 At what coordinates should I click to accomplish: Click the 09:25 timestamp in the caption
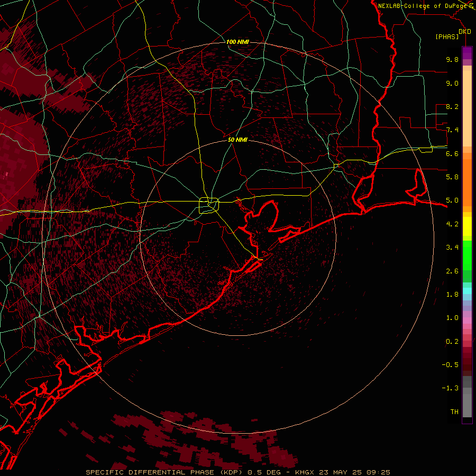(378, 472)
